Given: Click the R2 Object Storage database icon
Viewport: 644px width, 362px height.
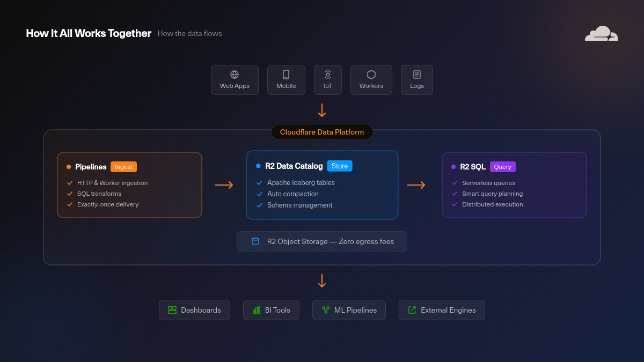Looking at the screenshot, I should (x=255, y=241).
